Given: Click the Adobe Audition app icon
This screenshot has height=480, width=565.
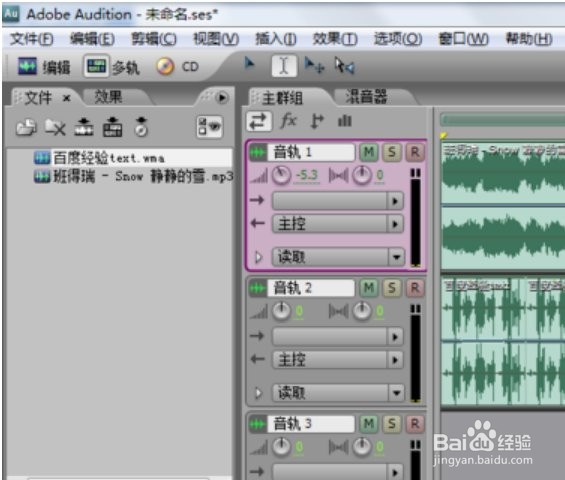Looking at the screenshot, I should click(11, 14).
